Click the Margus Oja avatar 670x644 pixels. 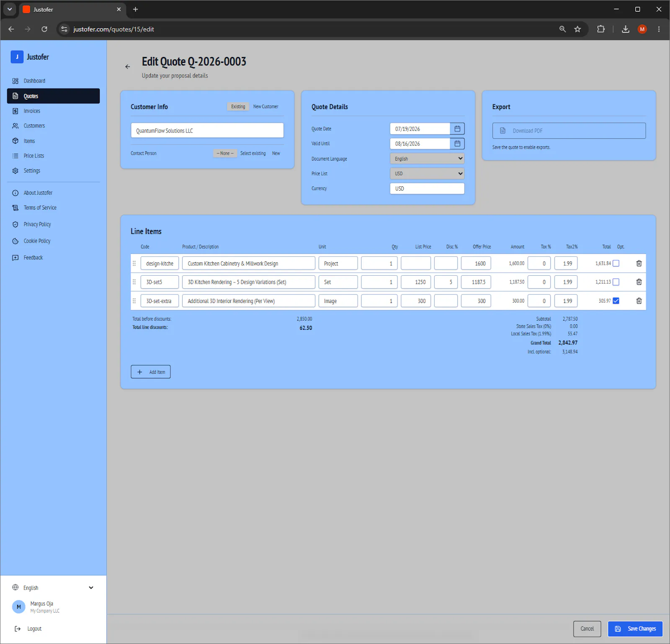point(19,607)
